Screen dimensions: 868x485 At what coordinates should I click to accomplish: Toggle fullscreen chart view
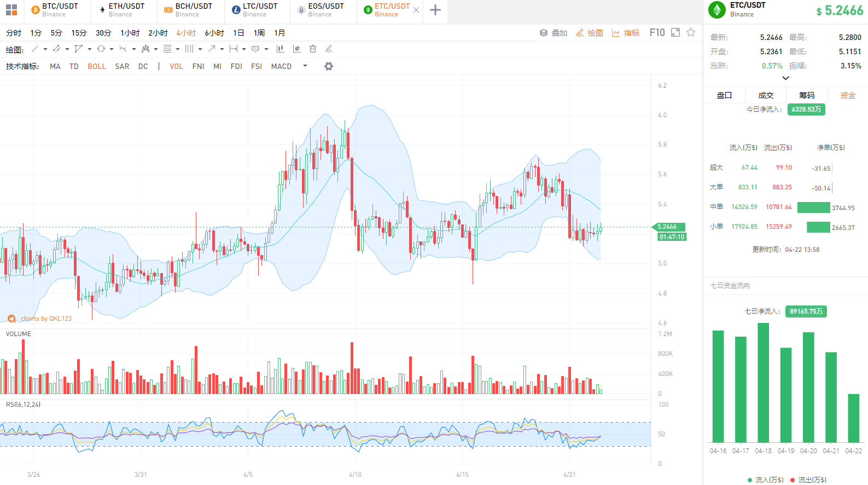tap(675, 32)
